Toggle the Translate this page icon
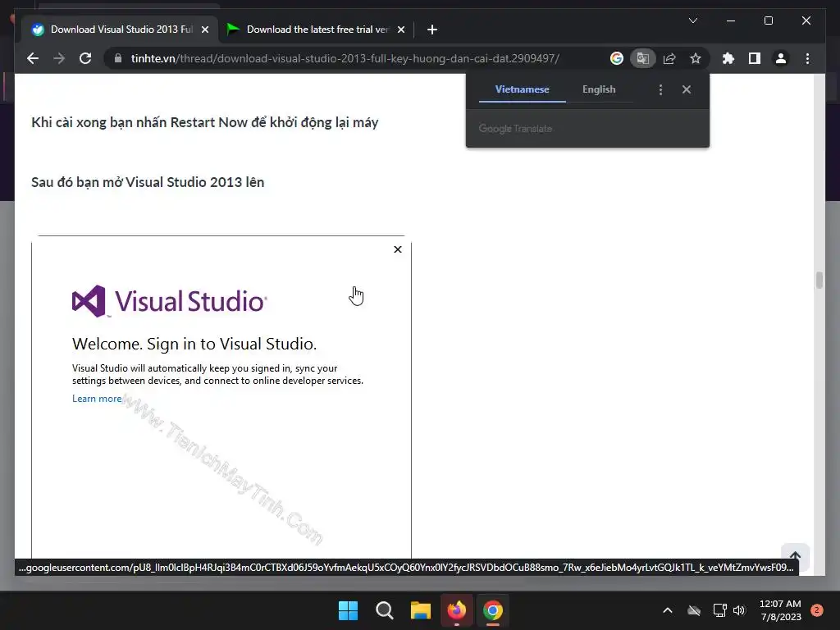 [x=643, y=58]
